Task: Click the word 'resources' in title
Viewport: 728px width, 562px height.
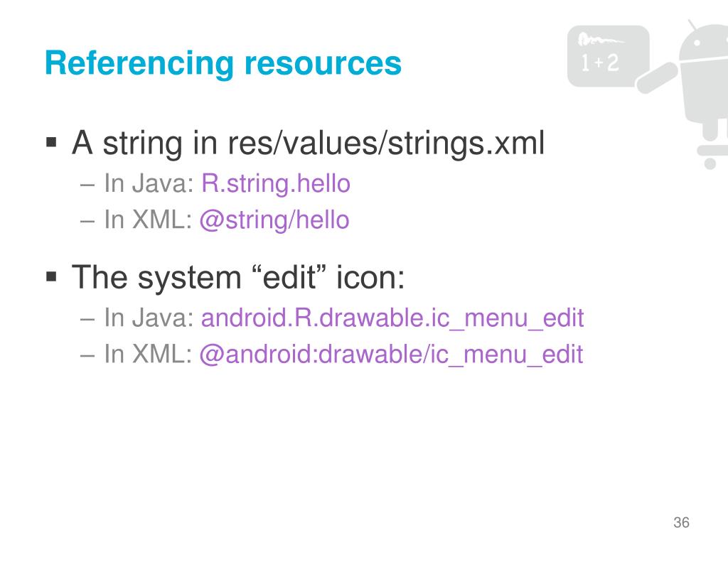Action: click(323, 63)
